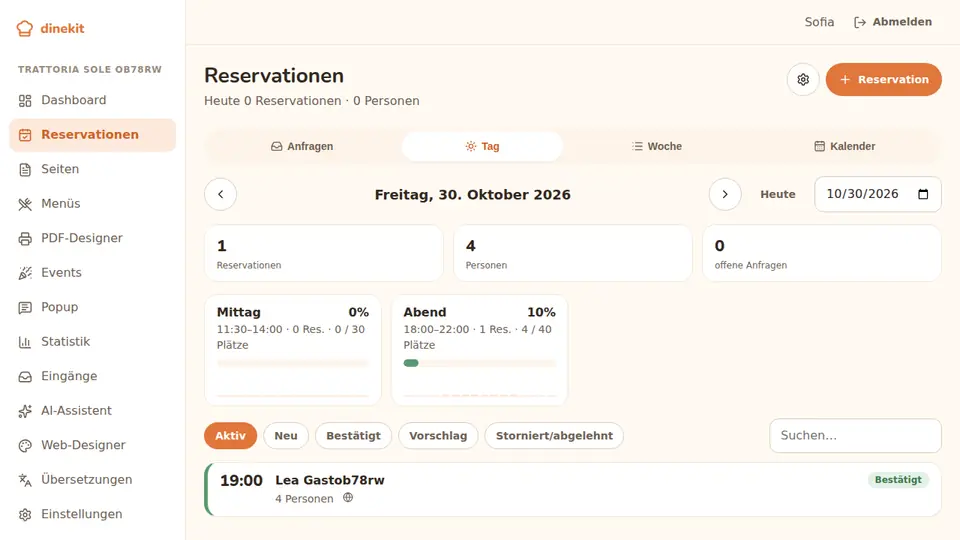Click the Sofia user name
The height and width of the screenshot is (540, 960).
click(819, 22)
